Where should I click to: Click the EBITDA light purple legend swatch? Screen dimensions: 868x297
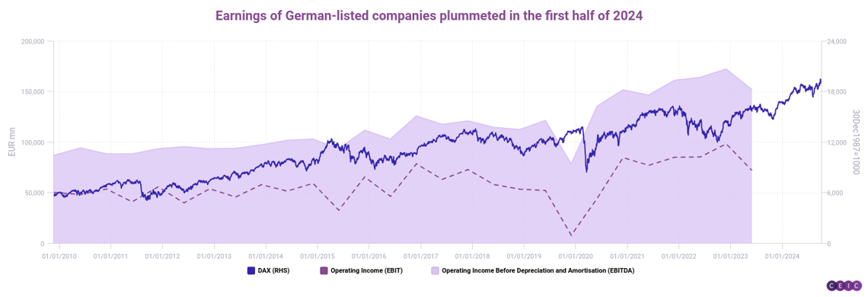tap(435, 272)
